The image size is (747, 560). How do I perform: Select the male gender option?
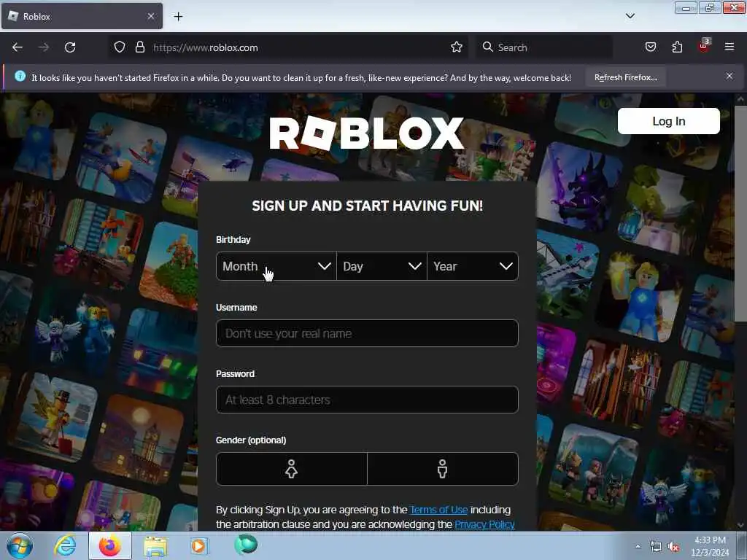(x=443, y=469)
